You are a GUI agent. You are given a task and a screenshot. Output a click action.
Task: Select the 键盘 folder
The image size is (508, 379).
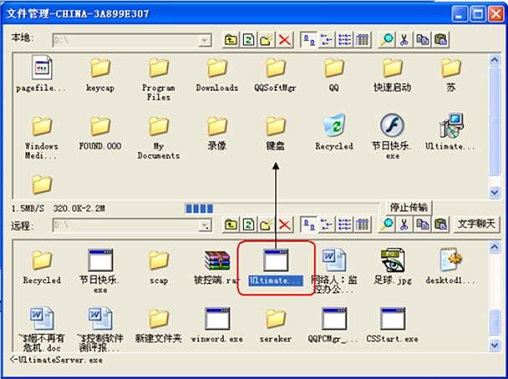(275, 133)
